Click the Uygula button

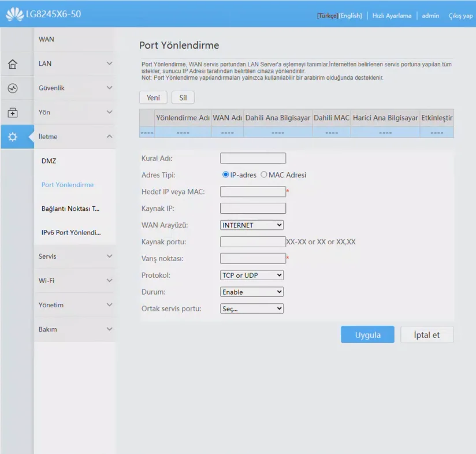367,334
